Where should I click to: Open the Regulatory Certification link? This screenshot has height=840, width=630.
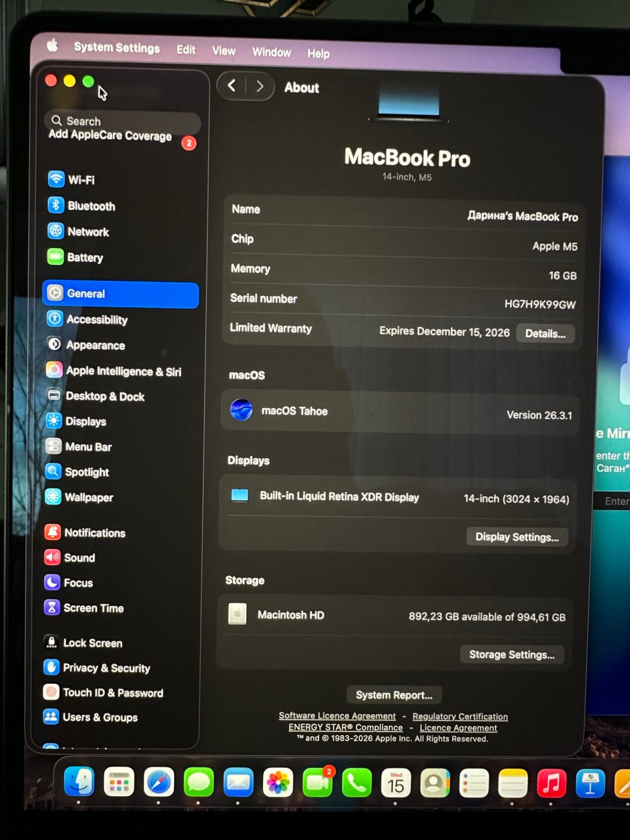(x=460, y=717)
